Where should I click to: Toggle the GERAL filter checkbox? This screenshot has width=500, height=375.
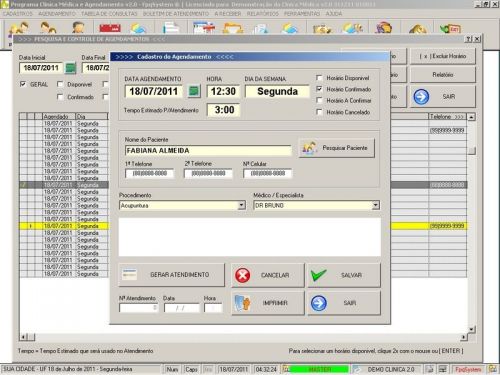click(23, 84)
